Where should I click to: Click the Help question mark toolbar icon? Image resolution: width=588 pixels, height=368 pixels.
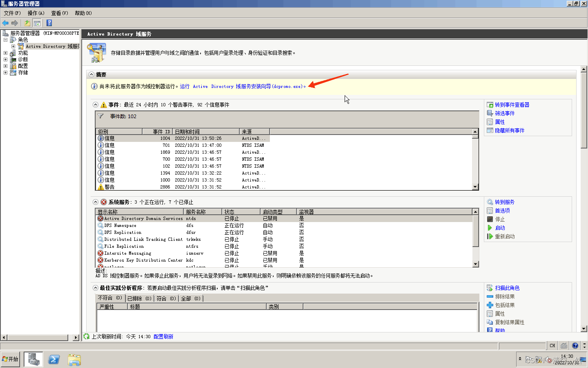[49, 23]
